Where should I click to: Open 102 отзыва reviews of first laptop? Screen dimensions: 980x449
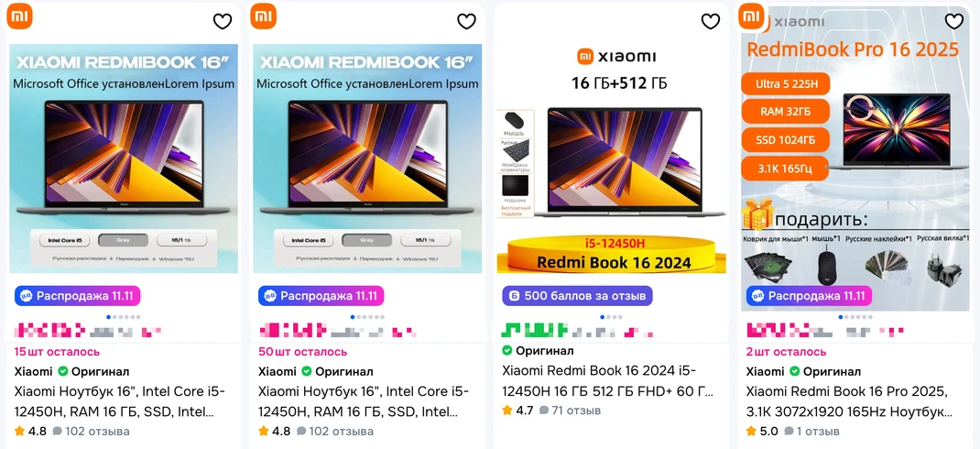[x=92, y=432]
